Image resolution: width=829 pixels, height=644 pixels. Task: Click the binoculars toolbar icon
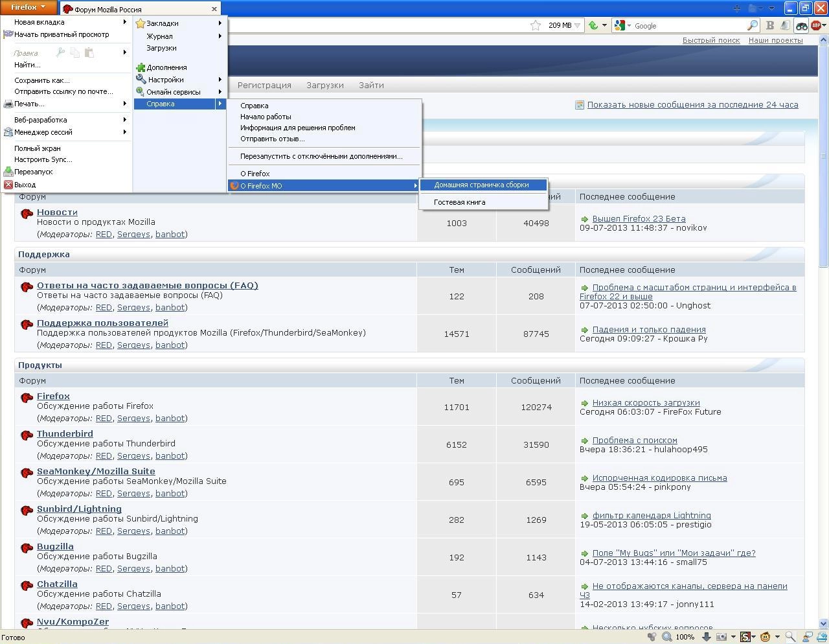point(802,26)
